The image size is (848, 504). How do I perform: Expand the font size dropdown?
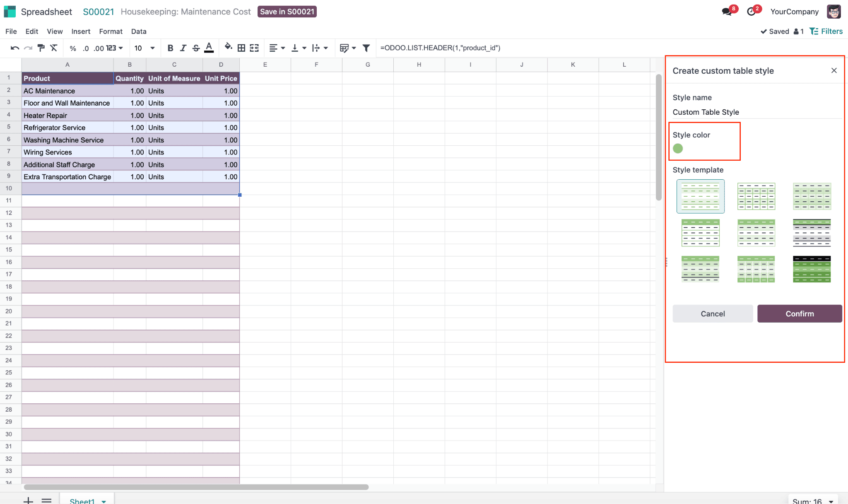(x=152, y=48)
